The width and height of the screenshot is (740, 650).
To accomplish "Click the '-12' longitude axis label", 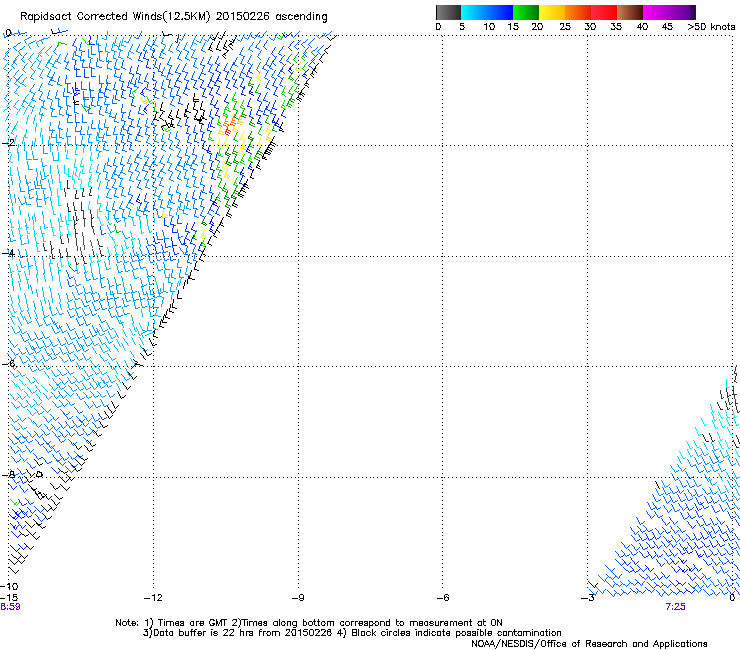I will 153,598.
